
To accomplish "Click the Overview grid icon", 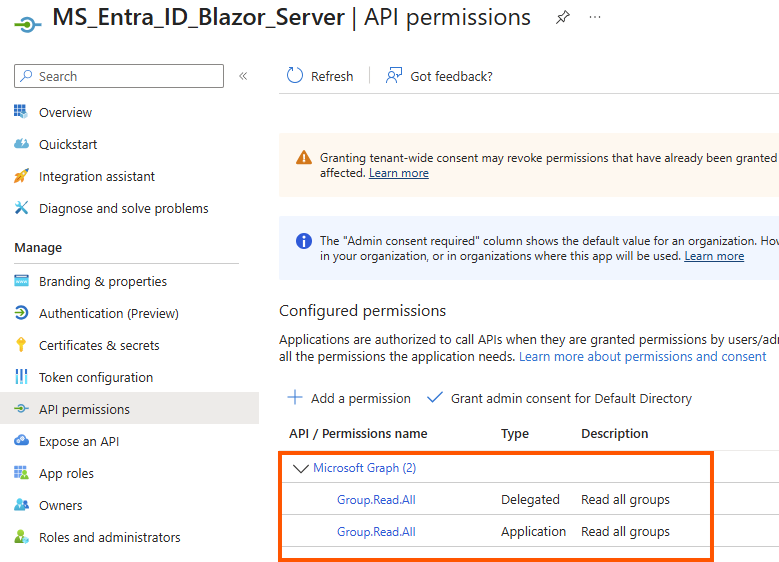I will click(21, 111).
